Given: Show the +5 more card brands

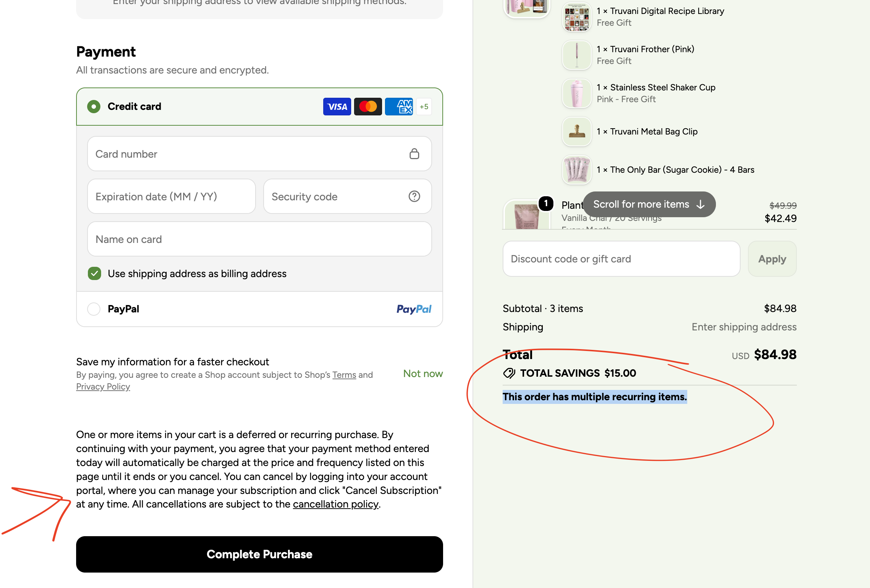Looking at the screenshot, I should 424,107.
